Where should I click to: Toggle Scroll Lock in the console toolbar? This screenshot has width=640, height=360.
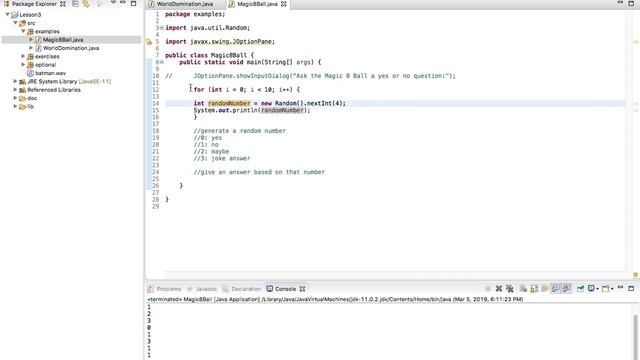tap(534, 289)
